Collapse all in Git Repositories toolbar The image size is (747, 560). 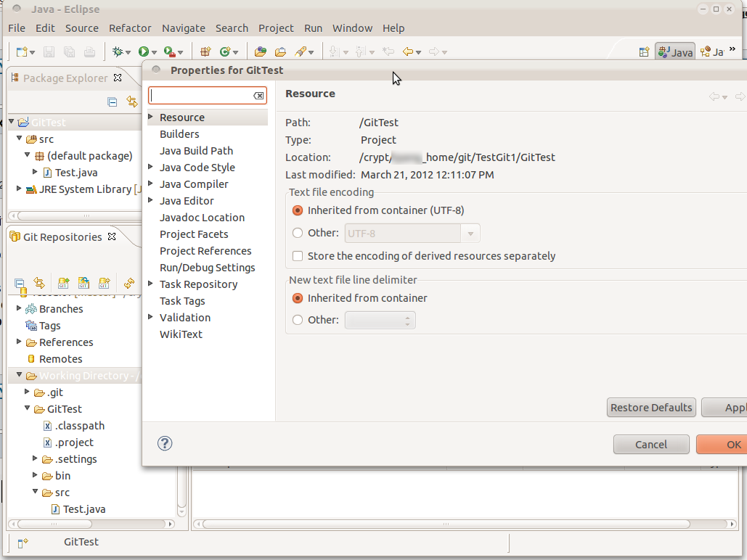(x=20, y=284)
